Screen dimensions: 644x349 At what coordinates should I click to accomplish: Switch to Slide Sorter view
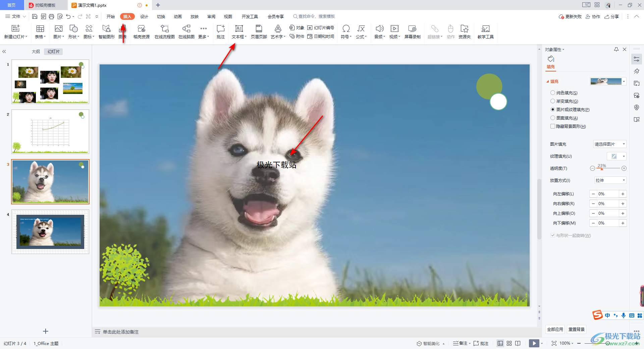[x=509, y=343]
